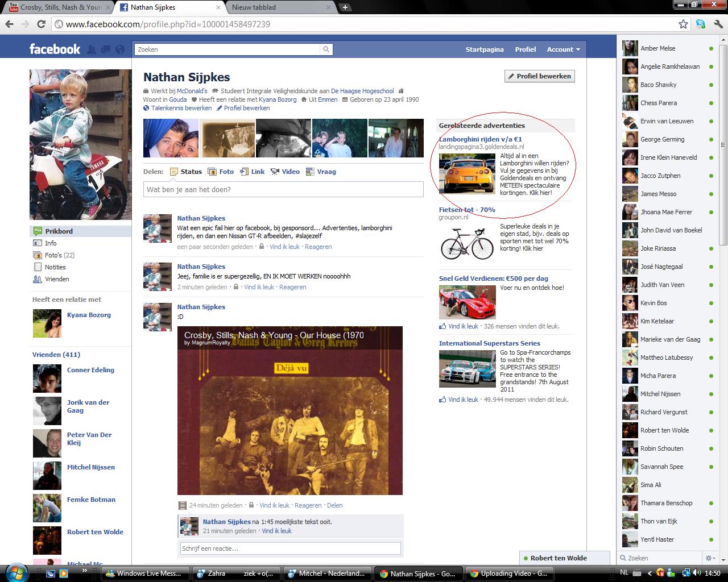Click Talenkennis bewerken link

[181, 108]
